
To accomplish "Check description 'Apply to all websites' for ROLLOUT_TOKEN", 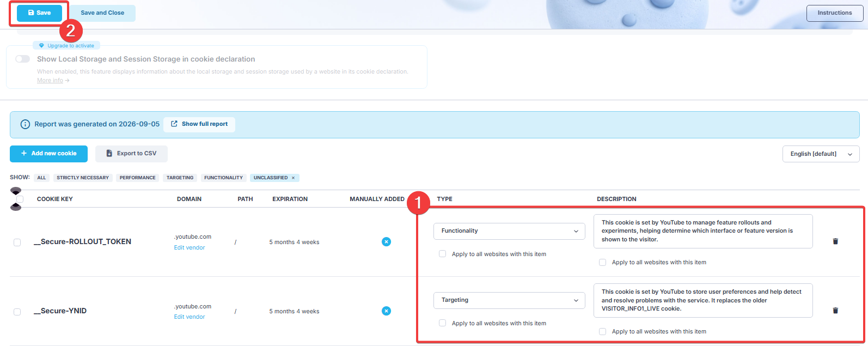I will 602,262.
